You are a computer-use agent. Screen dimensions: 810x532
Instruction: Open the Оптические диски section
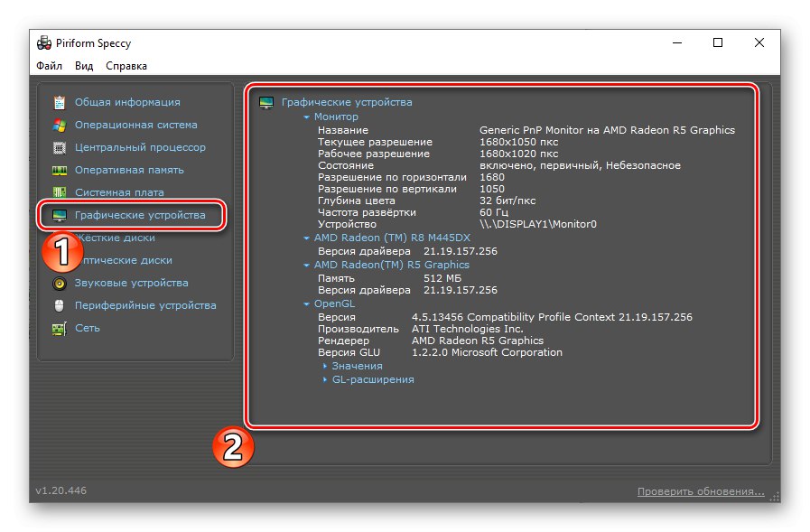[x=127, y=260]
